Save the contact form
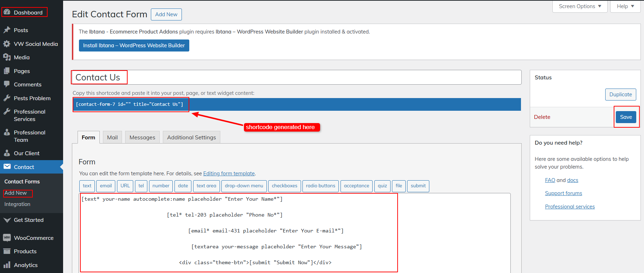644x273 pixels. [x=626, y=117]
